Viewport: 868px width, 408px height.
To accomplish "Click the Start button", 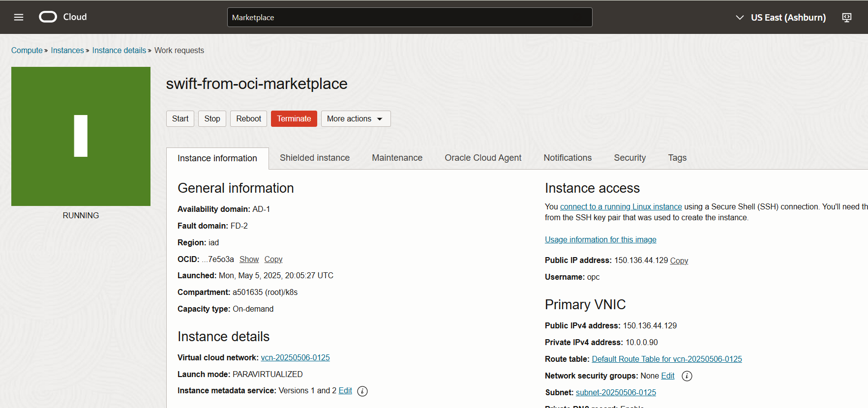I will [180, 118].
